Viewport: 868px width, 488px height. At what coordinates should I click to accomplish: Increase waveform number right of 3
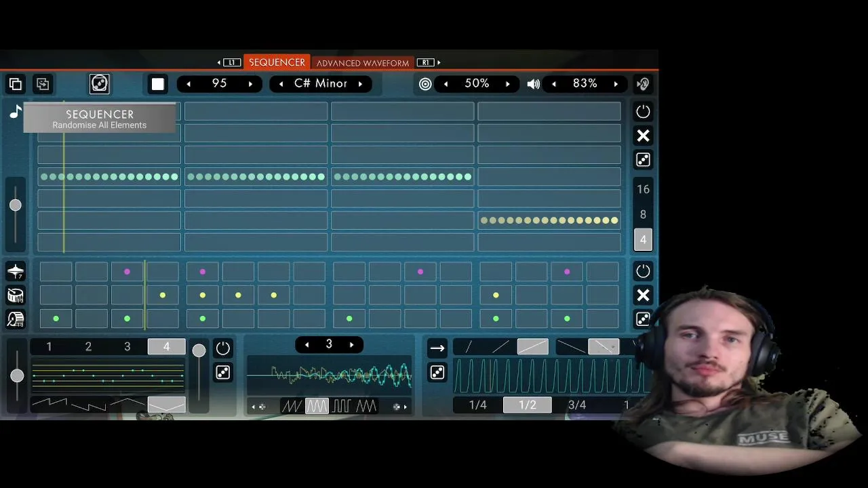[x=351, y=345]
